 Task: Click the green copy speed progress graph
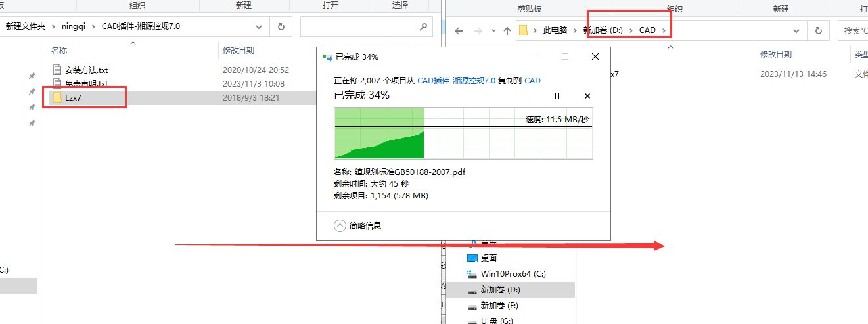pyautogui.click(x=463, y=133)
